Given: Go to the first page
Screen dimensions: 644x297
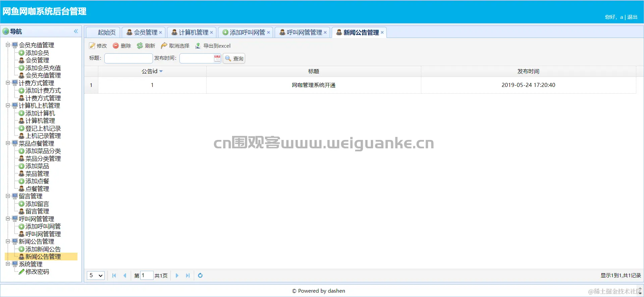Looking at the screenshot, I should pos(114,276).
